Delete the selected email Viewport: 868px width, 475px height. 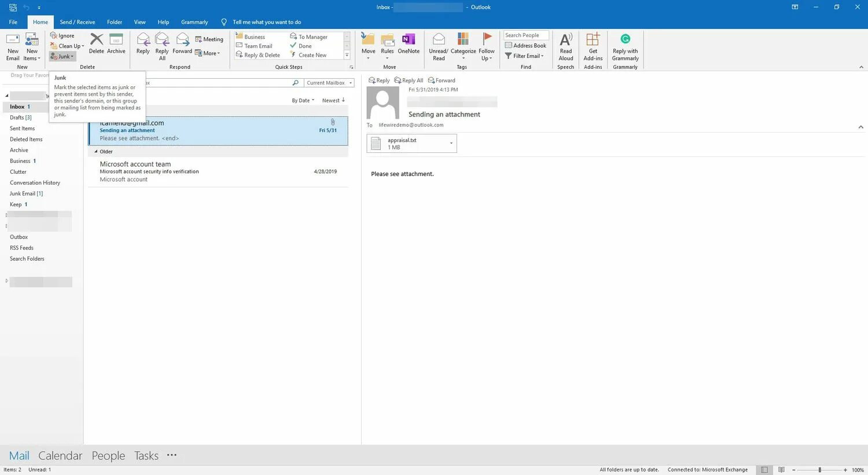97,44
